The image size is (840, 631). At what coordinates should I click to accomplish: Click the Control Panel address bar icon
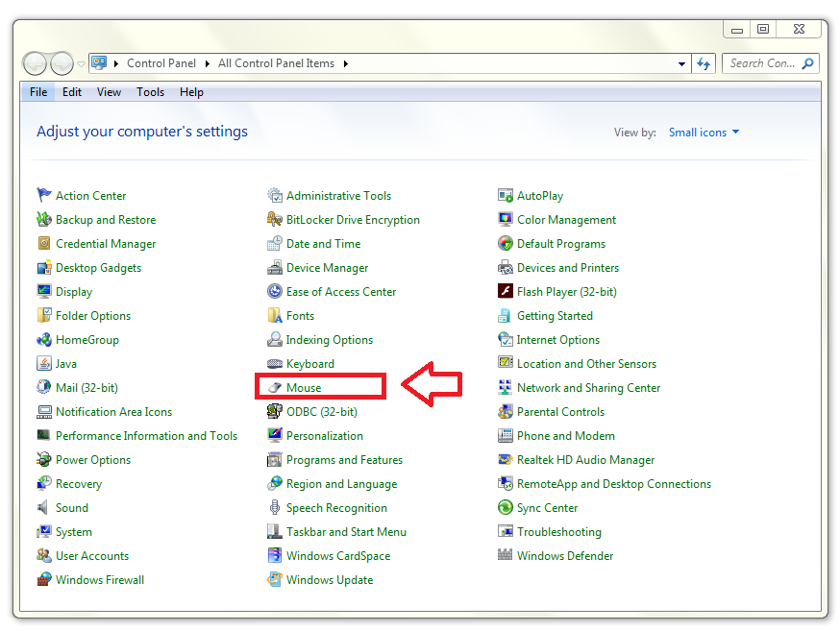pyautogui.click(x=99, y=62)
